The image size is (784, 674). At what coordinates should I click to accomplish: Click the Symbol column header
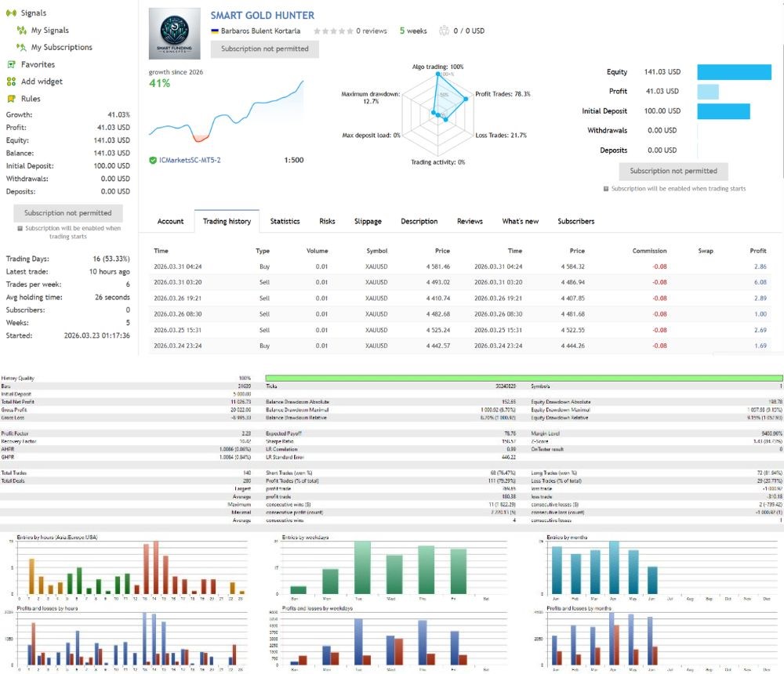point(376,251)
